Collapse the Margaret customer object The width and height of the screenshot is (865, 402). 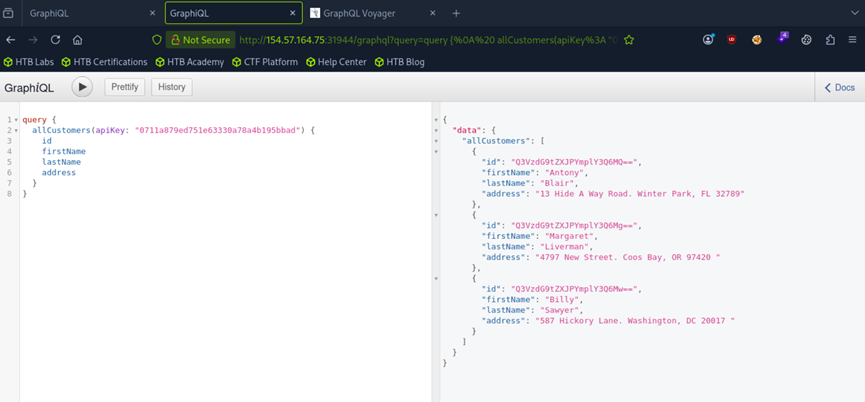[x=436, y=215]
